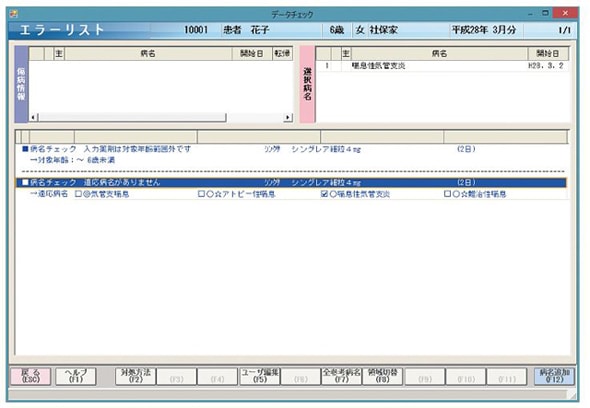Click the 領域切替 (F8) button
The image size is (590, 408).
point(382,376)
